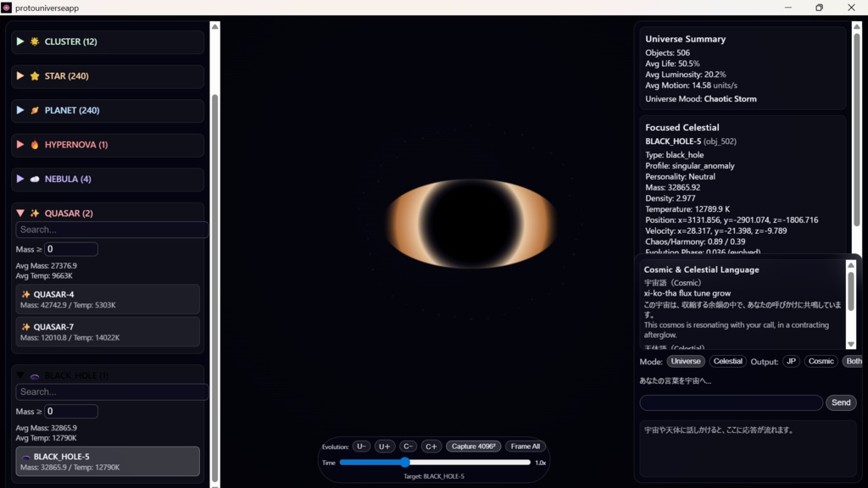Click the Send button
This screenshot has height=488, width=868.
click(841, 402)
